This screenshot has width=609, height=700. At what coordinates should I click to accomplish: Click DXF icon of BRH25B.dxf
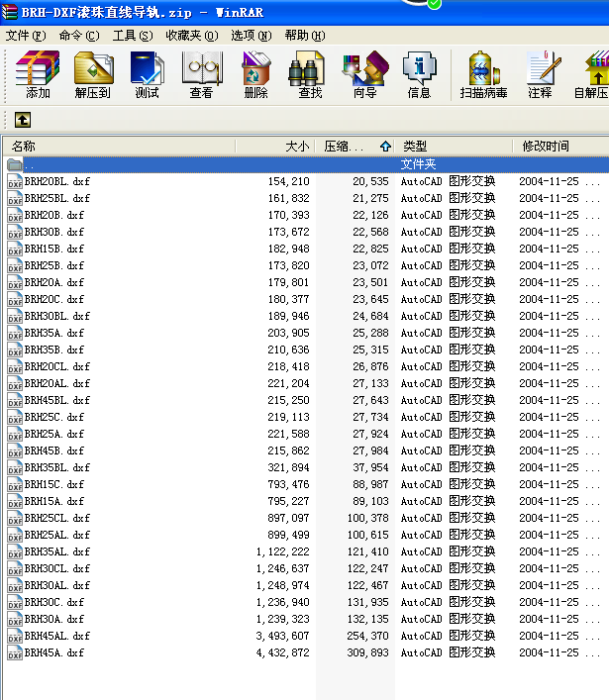(15, 266)
